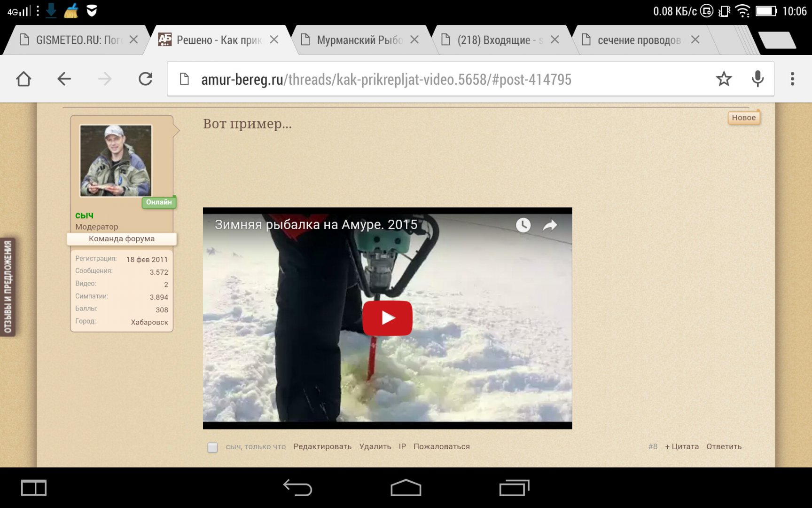Image resolution: width=812 pixels, height=508 pixels.
Task: Open the browser three-dot menu
Action: point(792,79)
